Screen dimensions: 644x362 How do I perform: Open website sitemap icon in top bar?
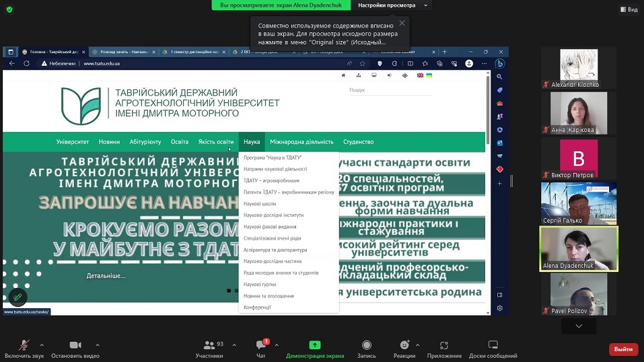click(x=359, y=75)
